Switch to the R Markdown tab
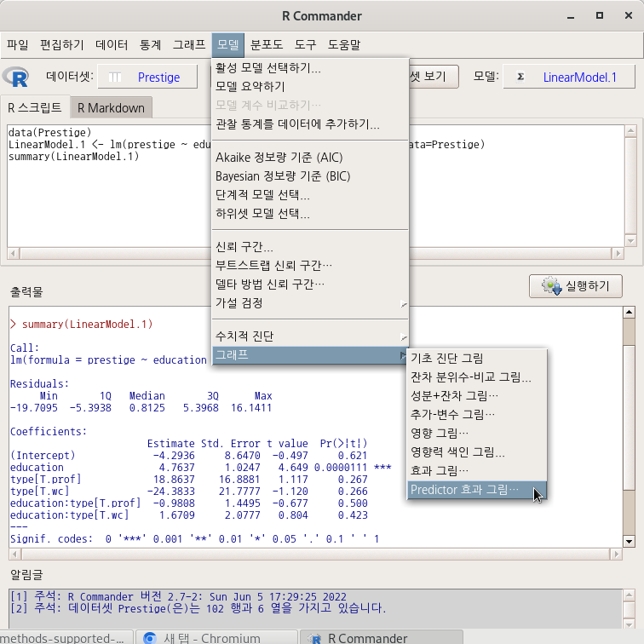Viewport: 644px width, 644px height. pyautogui.click(x=111, y=108)
